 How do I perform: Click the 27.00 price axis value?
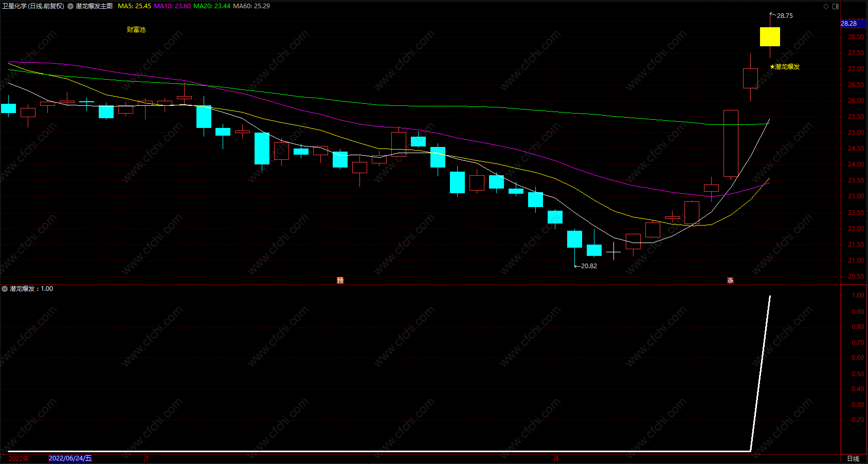click(856, 69)
